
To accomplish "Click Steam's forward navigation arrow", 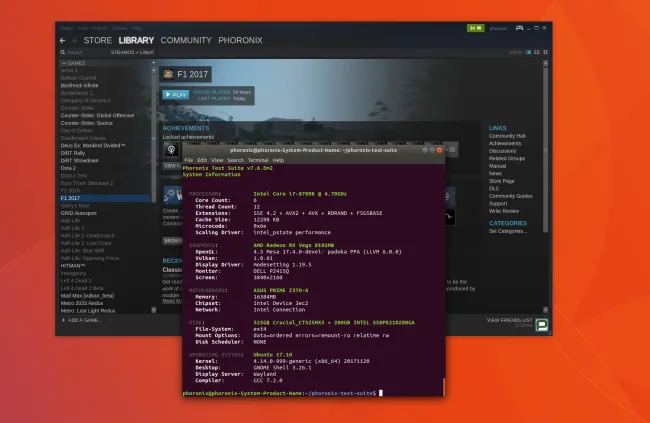I will [x=75, y=41].
